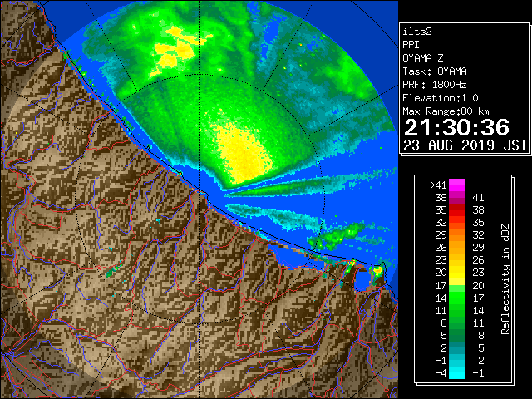Select the 'PPI' scan type text

coord(411,45)
